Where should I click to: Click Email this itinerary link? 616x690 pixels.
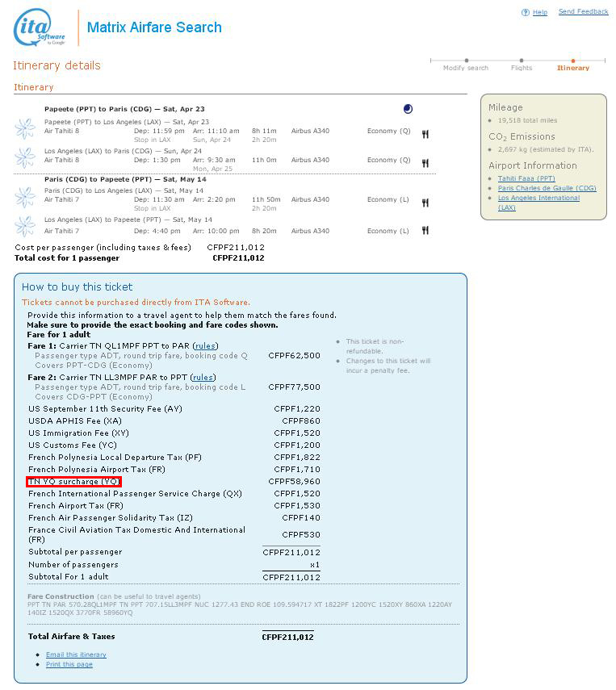(76, 654)
